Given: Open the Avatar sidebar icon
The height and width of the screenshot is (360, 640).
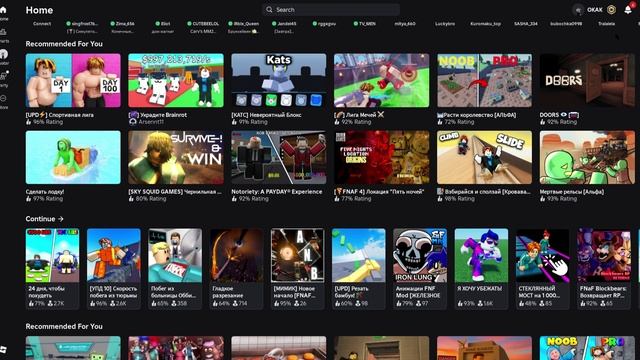Looking at the screenshot, I should pyautogui.click(x=3, y=54).
